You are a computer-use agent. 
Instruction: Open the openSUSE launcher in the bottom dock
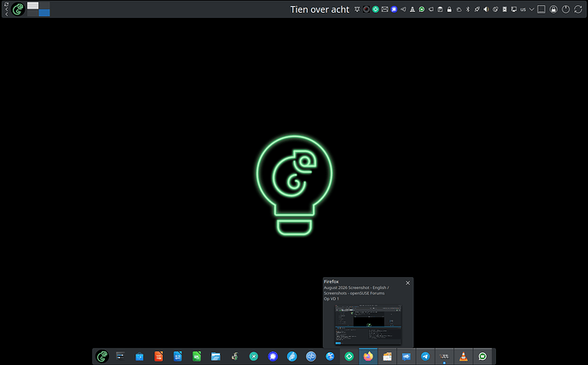[102, 356]
